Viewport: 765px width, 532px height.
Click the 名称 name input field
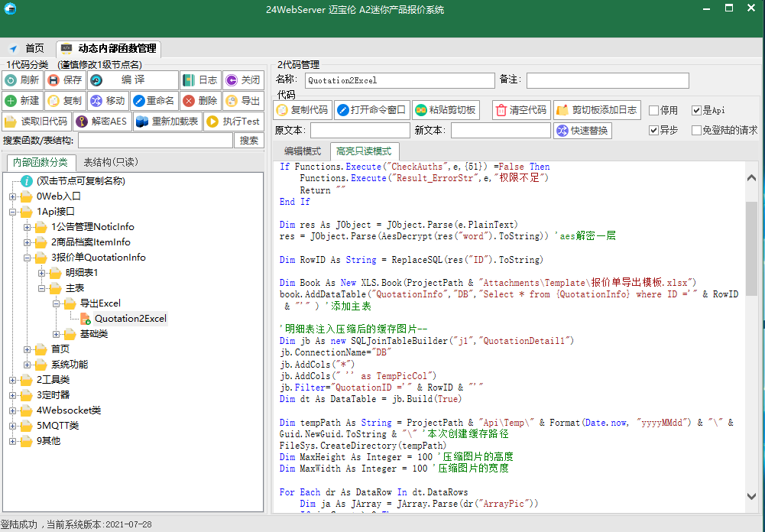(400, 80)
